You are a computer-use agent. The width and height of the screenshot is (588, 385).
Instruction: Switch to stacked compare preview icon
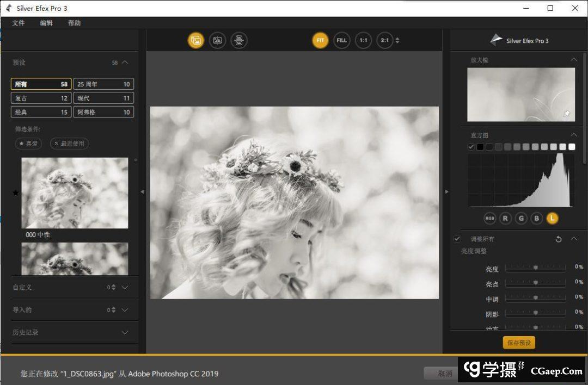[x=239, y=40]
